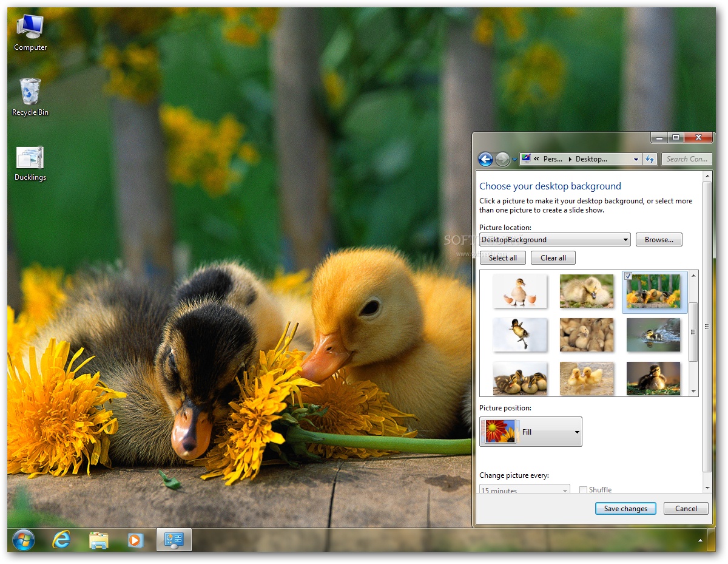Select the three ducklings in a row thumbnail
Screen dimensions: 728x564
click(x=520, y=378)
